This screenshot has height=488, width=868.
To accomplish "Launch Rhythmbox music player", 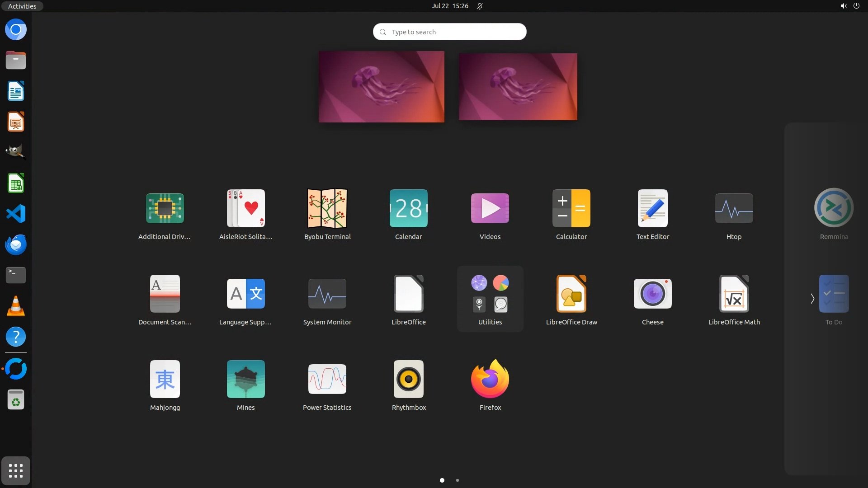I will tap(408, 380).
